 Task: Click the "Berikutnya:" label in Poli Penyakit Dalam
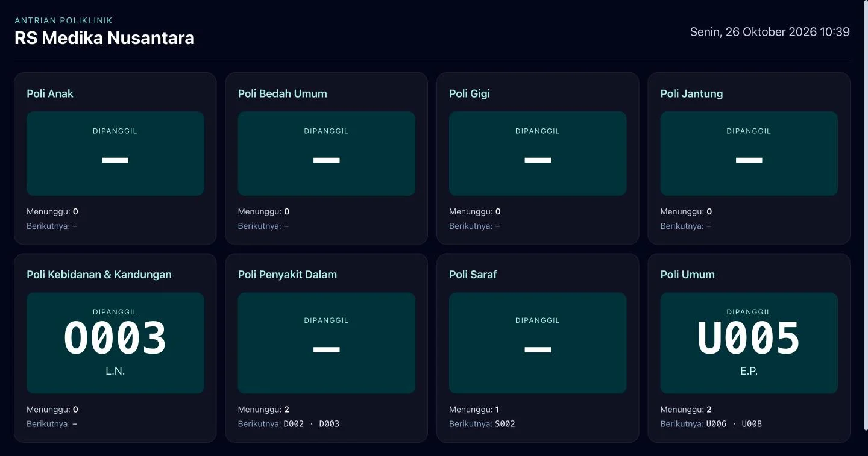tap(260, 424)
